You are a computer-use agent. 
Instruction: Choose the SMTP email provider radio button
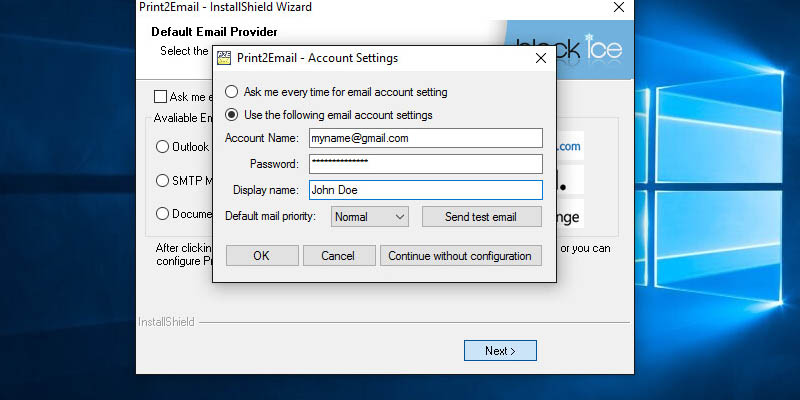[163, 181]
